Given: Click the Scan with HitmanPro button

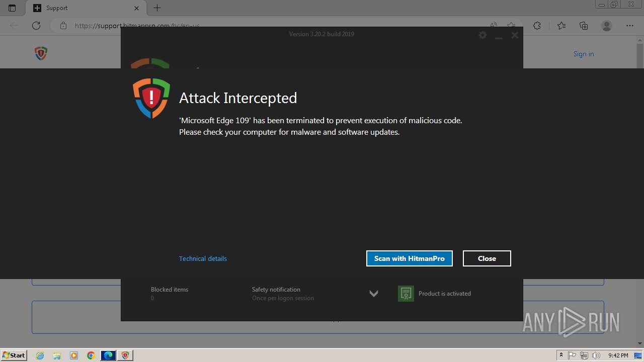Looking at the screenshot, I should [x=409, y=258].
